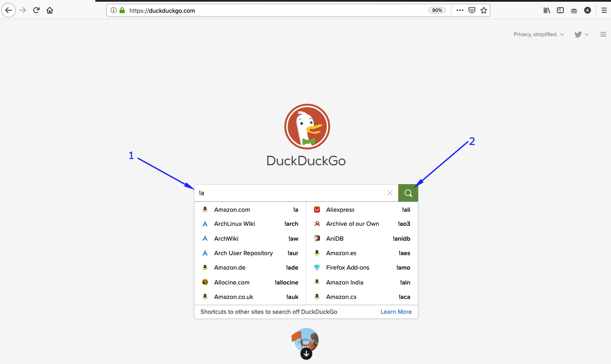Image resolution: width=611 pixels, height=364 pixels.
Task: Reload the page
Action: pyautogui.click(x=36, y=10)
